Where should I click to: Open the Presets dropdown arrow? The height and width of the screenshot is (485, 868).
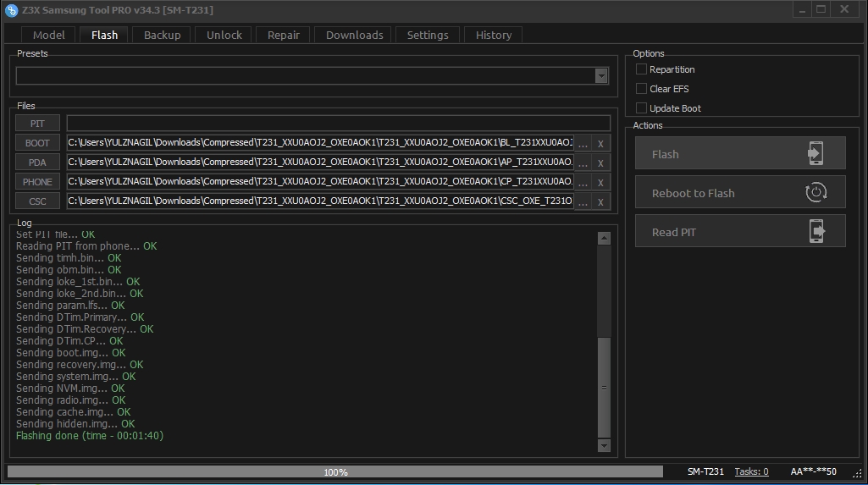pyautogui.click(x=601, y=76)
